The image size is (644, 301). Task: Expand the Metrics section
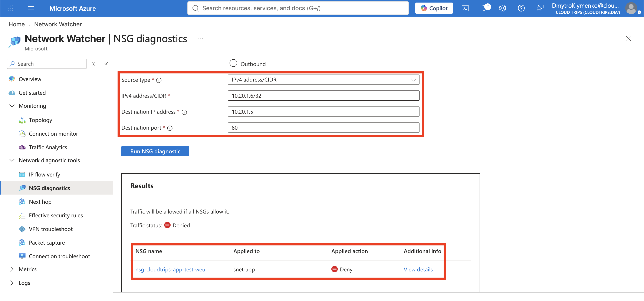[12, 269]
